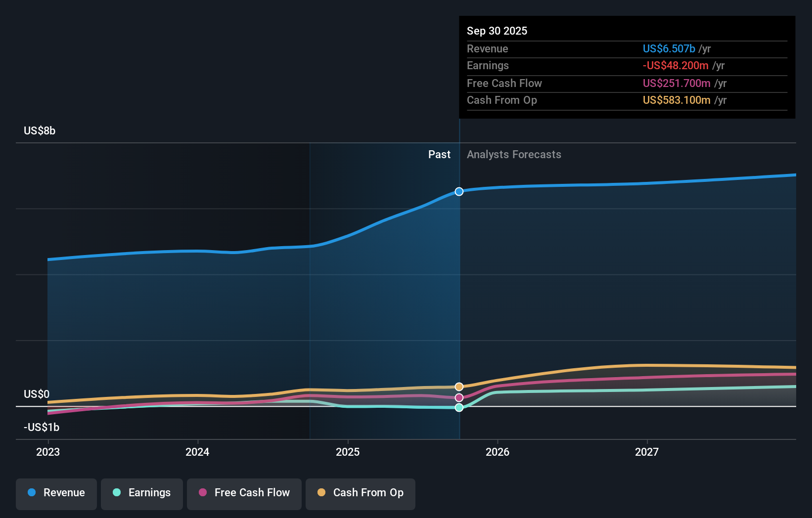The height and width of the screenshot is (518, 812).
Task: Select the orange Cash From Op data point marker
Action: (459, 386)
